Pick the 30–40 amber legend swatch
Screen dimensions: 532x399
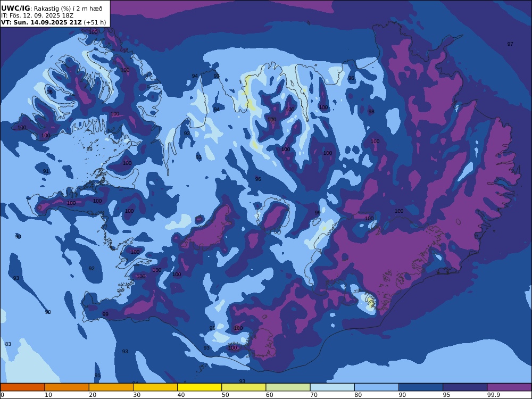point(155,387)
